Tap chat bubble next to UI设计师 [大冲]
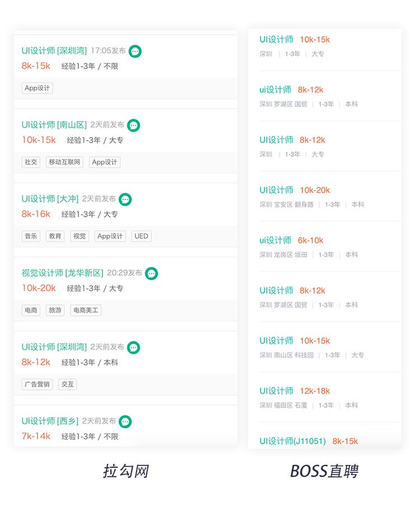The image size is (420, 507). tap(125, 199)
